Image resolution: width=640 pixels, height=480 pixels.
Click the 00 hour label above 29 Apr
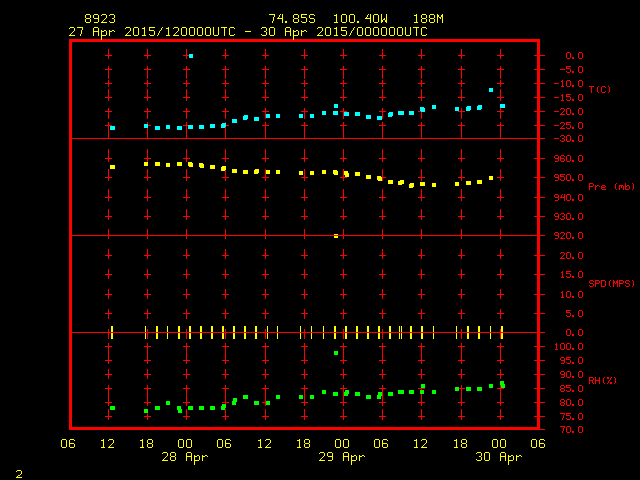tap(342, 444)
